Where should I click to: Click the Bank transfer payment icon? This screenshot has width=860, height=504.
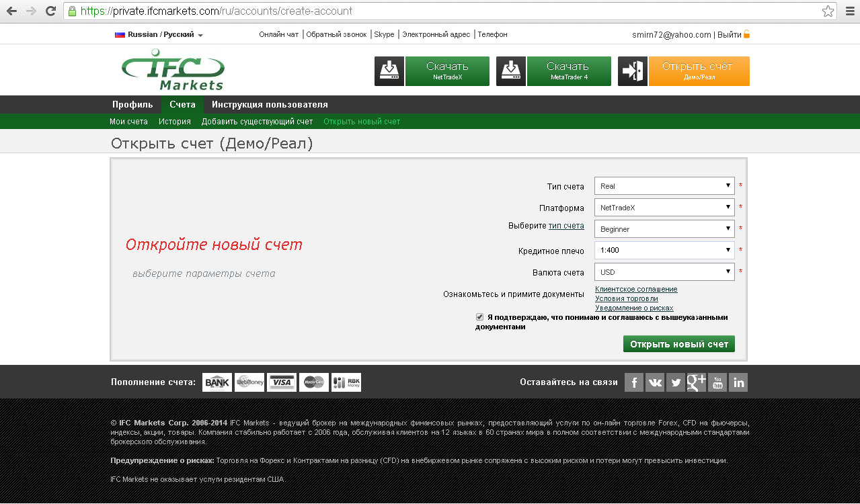click(217, 382)
